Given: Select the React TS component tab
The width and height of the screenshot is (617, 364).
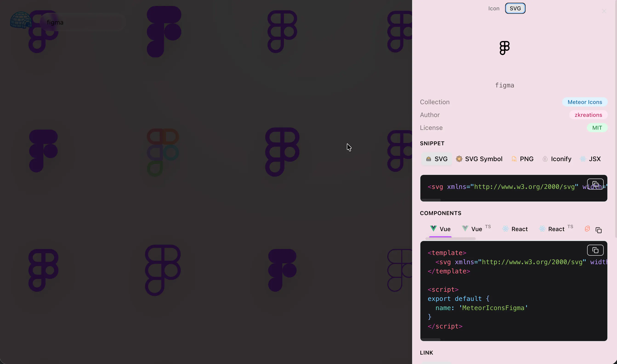Looking at the screenshot, I should click(x=556, y=229).
